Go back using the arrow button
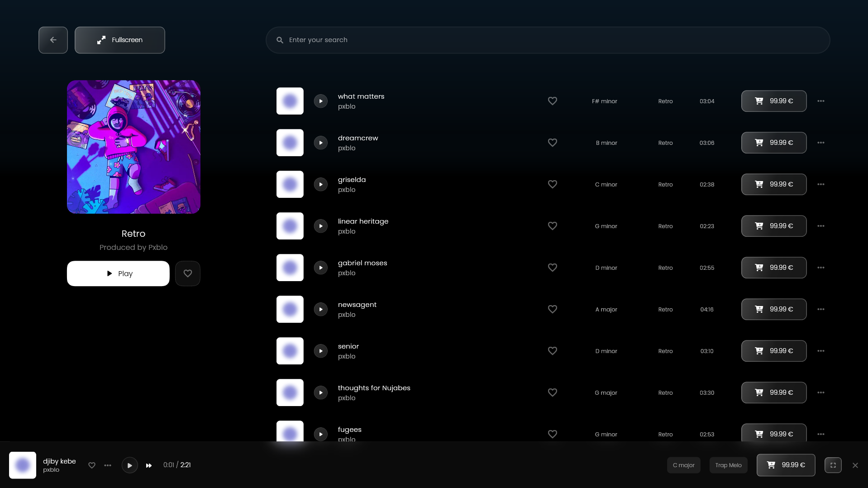This screenshot has height=488, width=868. point(53,40)
